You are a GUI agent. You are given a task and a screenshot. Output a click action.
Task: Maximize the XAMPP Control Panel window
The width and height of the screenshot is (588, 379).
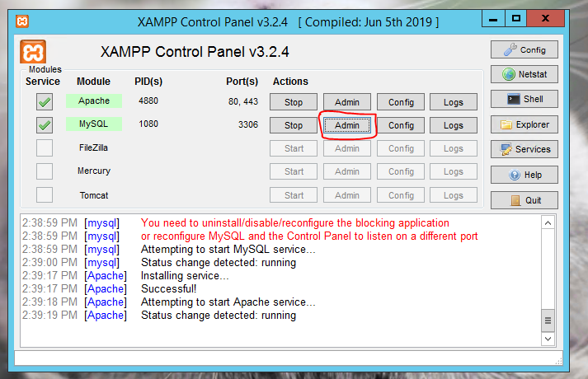click(515, 19)
